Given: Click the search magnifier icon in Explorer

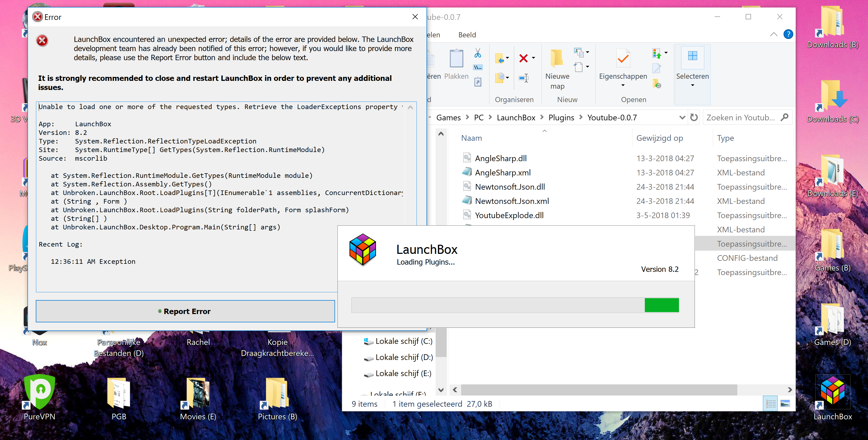Looking at the screenshot, I should coord(784,117).
